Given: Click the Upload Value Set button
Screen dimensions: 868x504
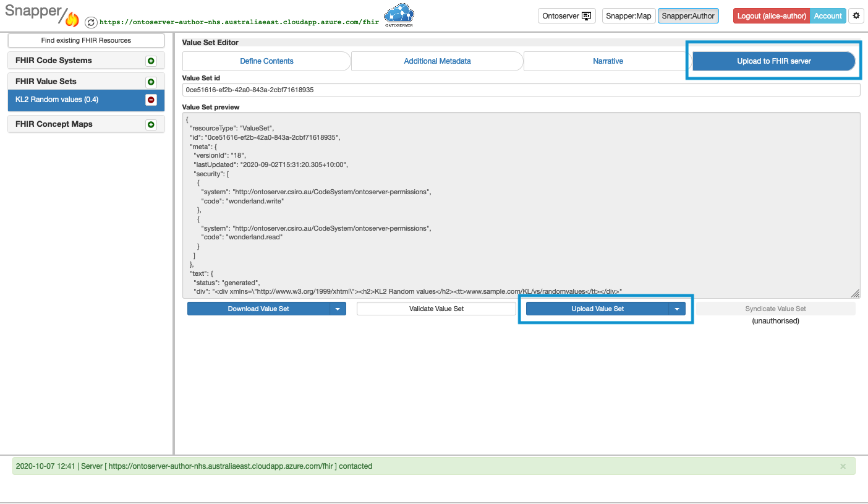Looking at the screenshot, I should 598,309.
